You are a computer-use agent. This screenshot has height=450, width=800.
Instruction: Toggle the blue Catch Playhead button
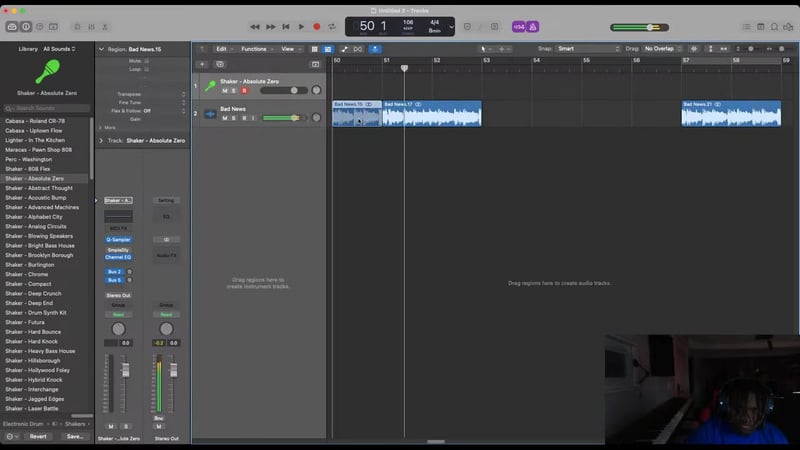click(375, 49)
